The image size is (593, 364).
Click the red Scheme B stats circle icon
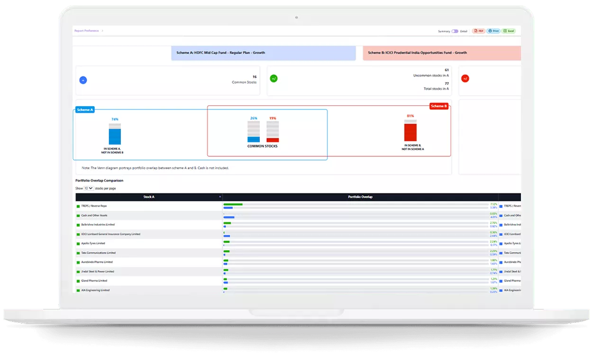[x=465, y=79]
